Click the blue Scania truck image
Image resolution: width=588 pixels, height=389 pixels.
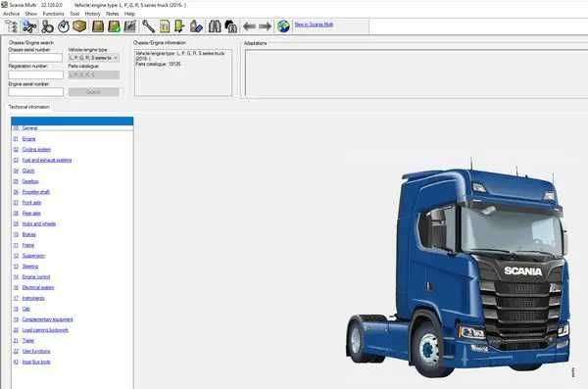459,268
